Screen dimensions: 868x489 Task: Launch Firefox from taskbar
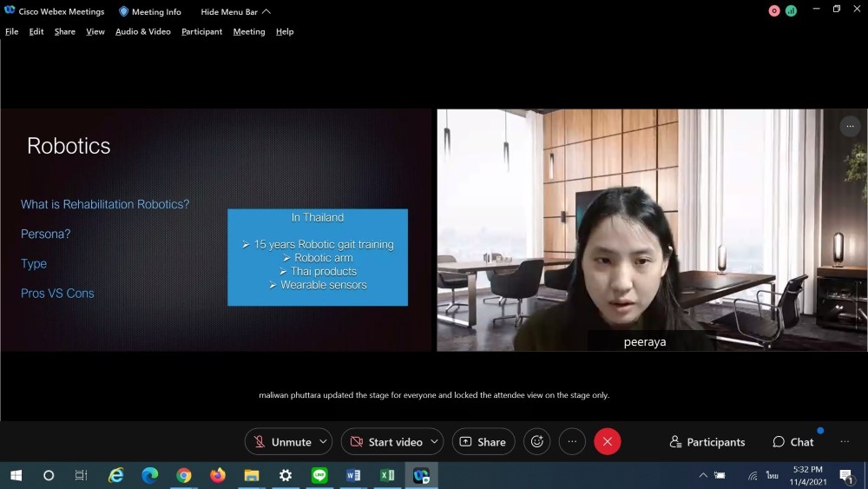click(x=218, y=475)
